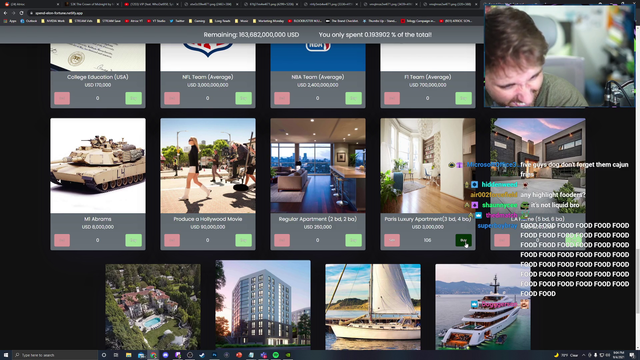Buy an NFL Team (Average)

coord(243,98)
